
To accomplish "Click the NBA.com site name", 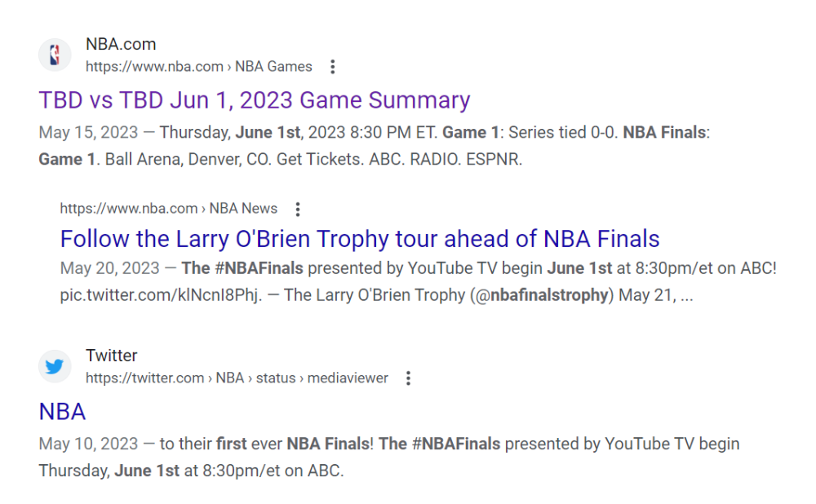I will [x=121, y=44].
